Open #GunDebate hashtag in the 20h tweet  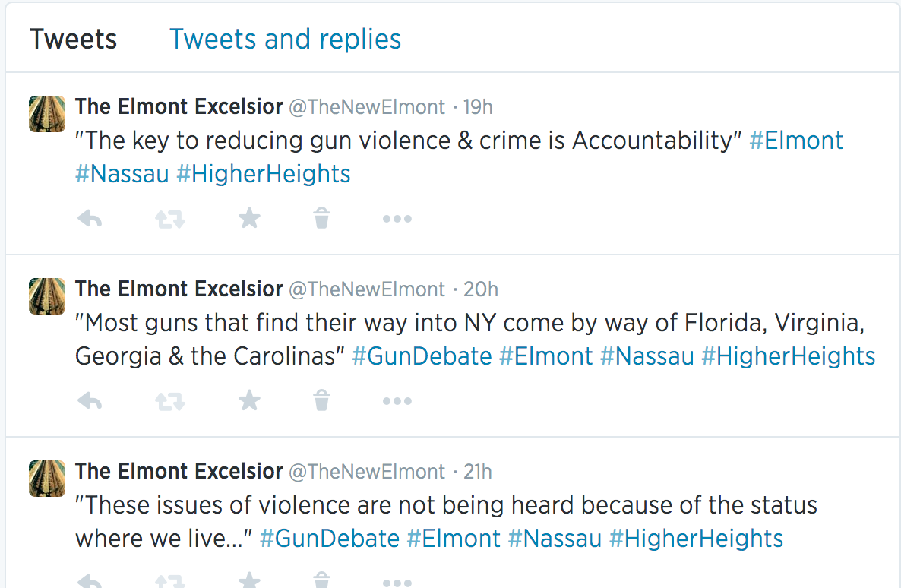click(x=422, y=356)
